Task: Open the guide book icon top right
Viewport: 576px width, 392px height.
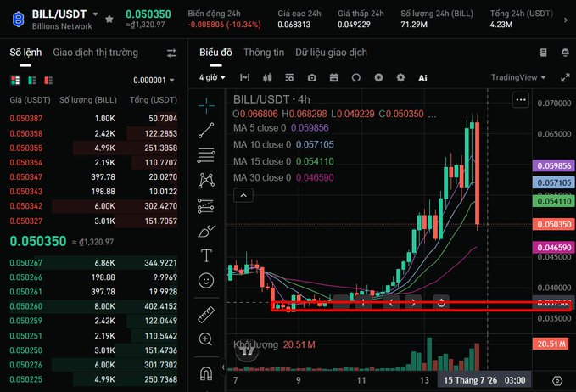Action: (x=543, y=53)
